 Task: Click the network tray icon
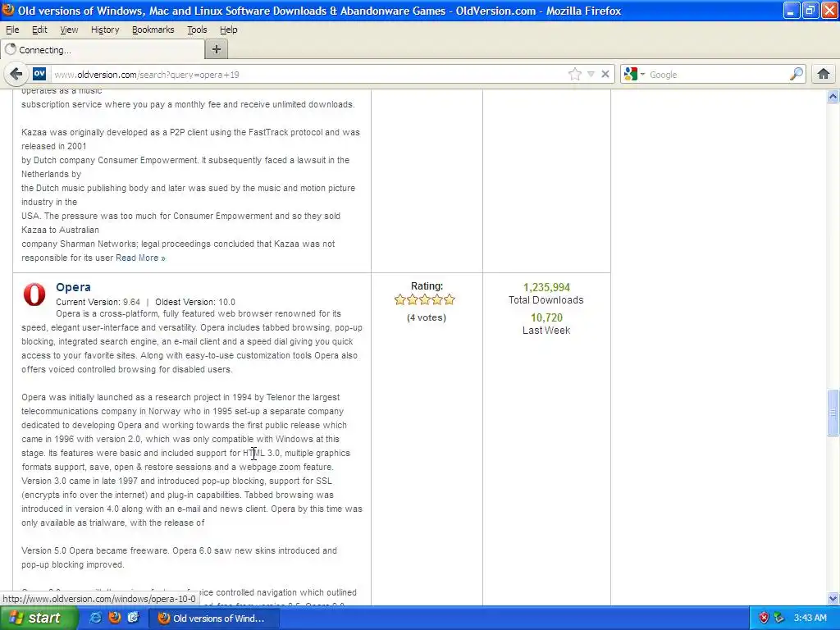779,618
